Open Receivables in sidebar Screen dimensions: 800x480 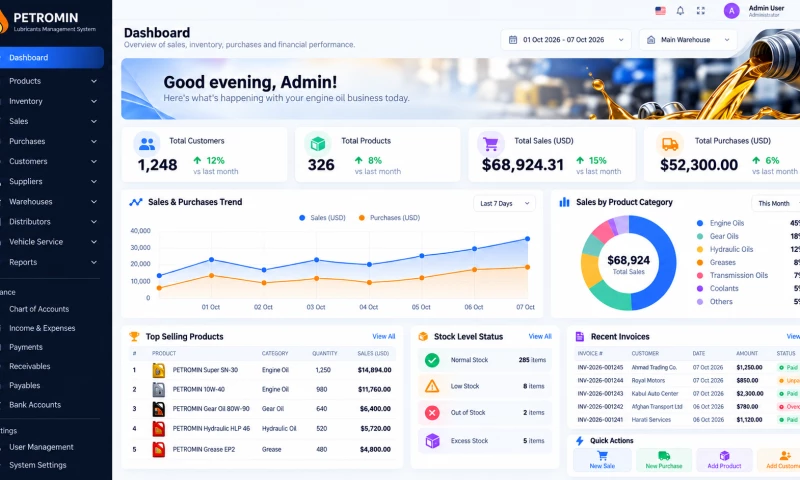click(30, 366)
